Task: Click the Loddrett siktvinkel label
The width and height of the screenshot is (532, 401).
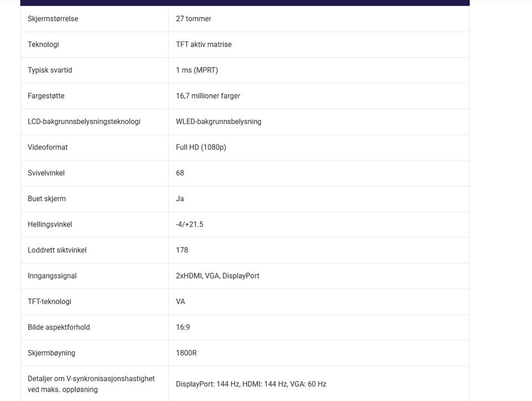Action: coord(57,250)
